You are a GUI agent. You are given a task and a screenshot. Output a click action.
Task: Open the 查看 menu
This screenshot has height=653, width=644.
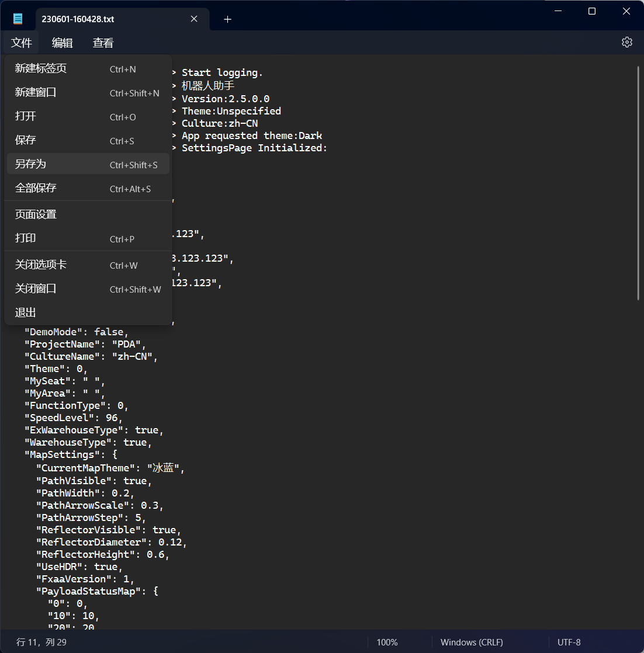coord(103,43)
